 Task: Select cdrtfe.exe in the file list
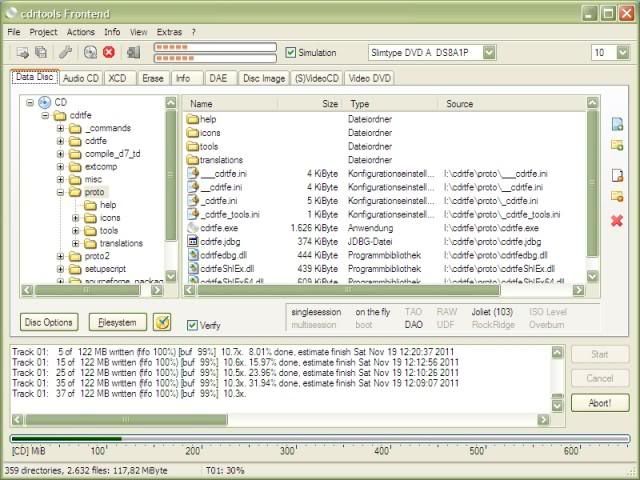click(219, 228)
